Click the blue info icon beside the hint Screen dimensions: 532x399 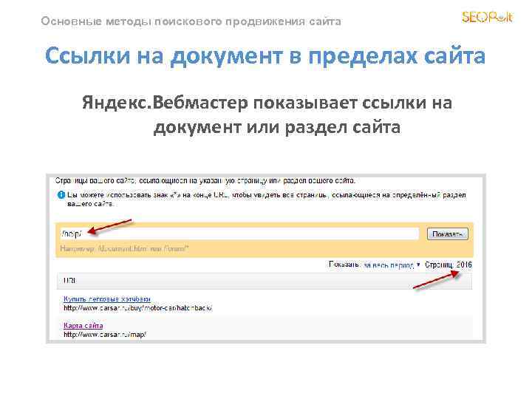click(61, 195)
